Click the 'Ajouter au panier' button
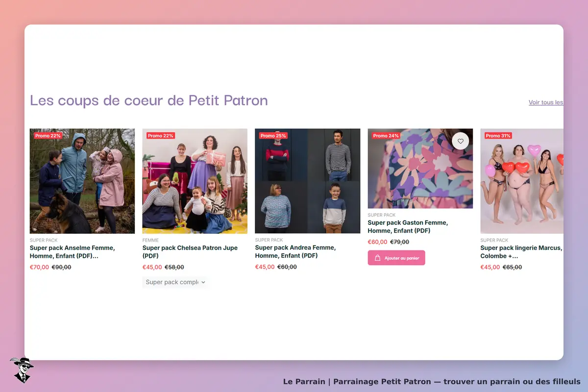The image size is (588, 392). pos(396,258)
